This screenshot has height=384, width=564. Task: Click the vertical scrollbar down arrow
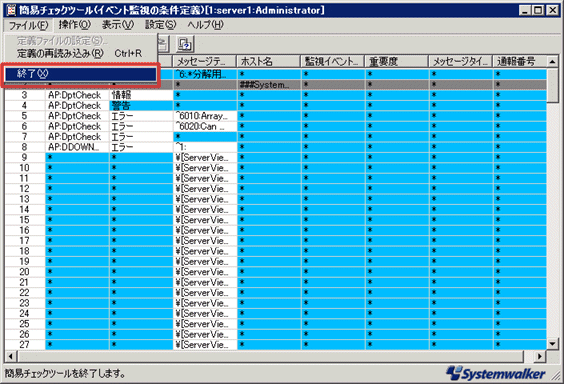(552, 344)
